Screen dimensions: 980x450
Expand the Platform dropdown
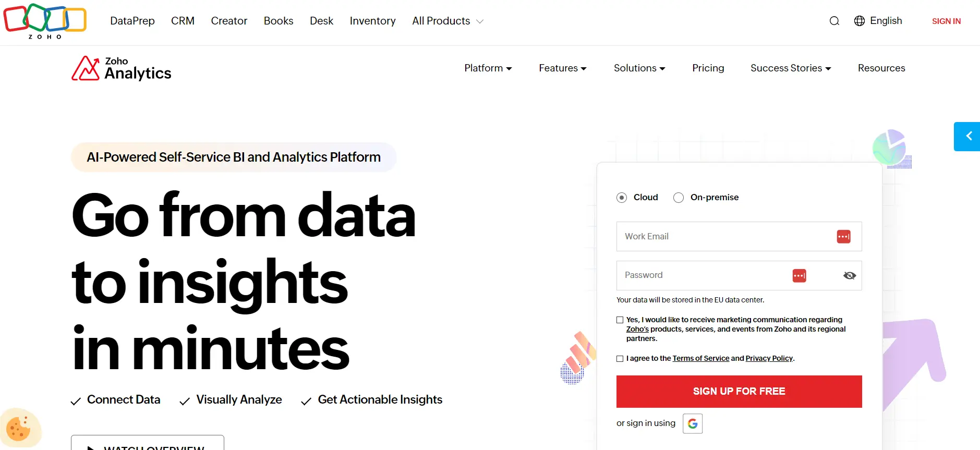click(487, 68)
